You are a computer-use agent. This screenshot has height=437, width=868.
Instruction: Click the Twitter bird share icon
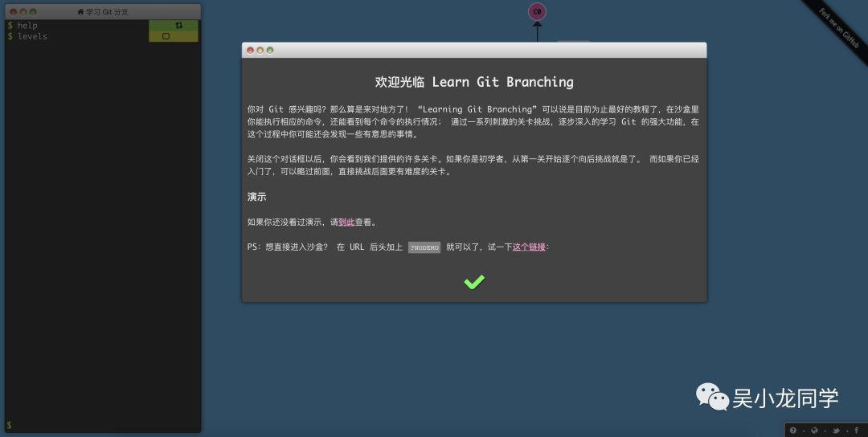coord(836,431)
